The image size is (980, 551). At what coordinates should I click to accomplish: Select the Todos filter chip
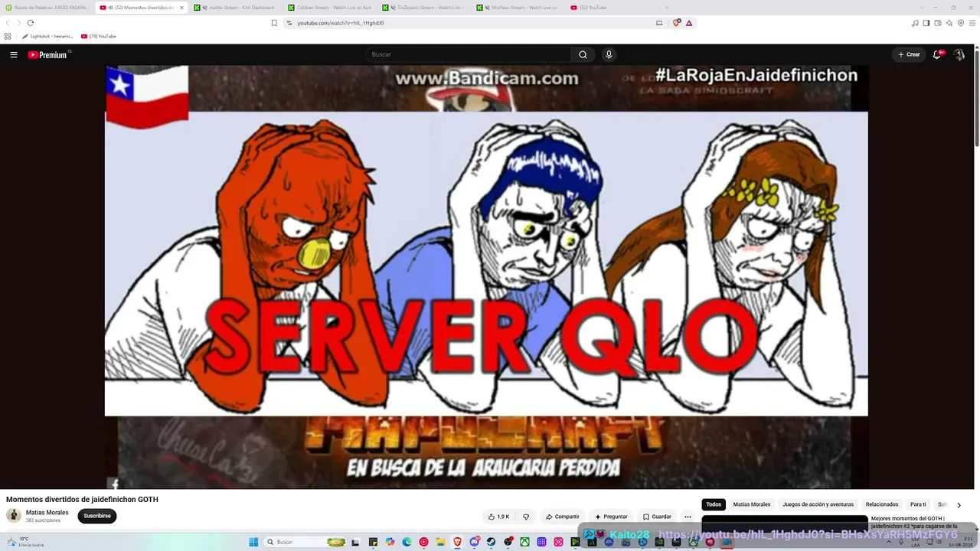click(714, 504)
